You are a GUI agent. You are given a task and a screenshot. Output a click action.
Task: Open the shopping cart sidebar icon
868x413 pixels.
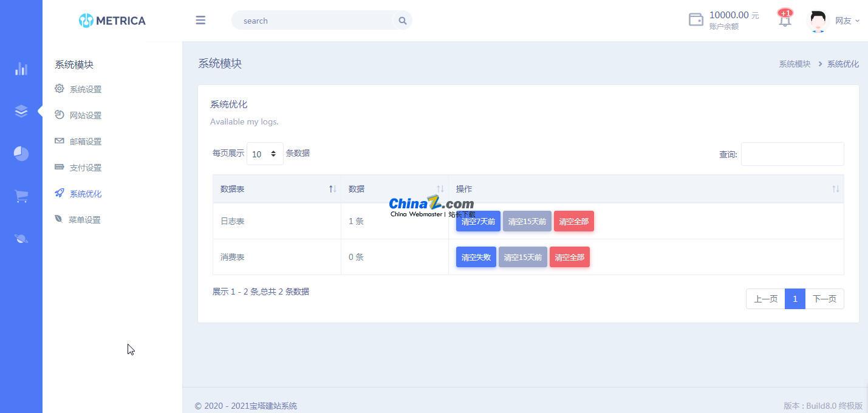pos(21,196)
